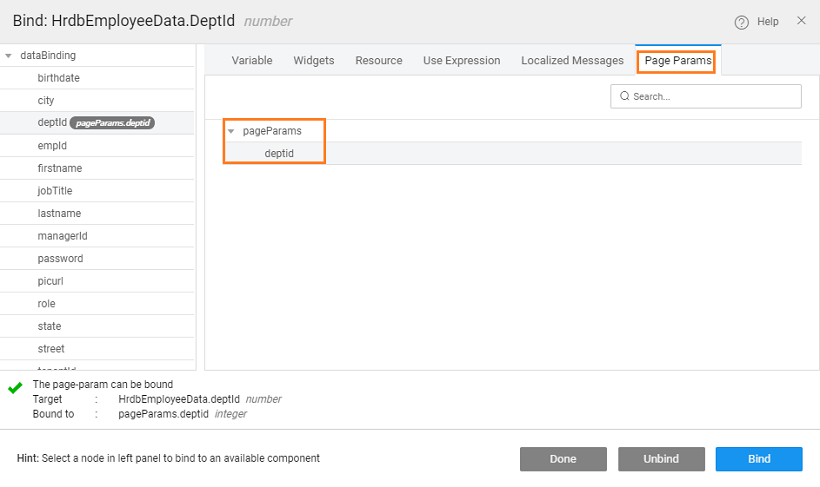Switch to the Variable tab

coord(252,61)
